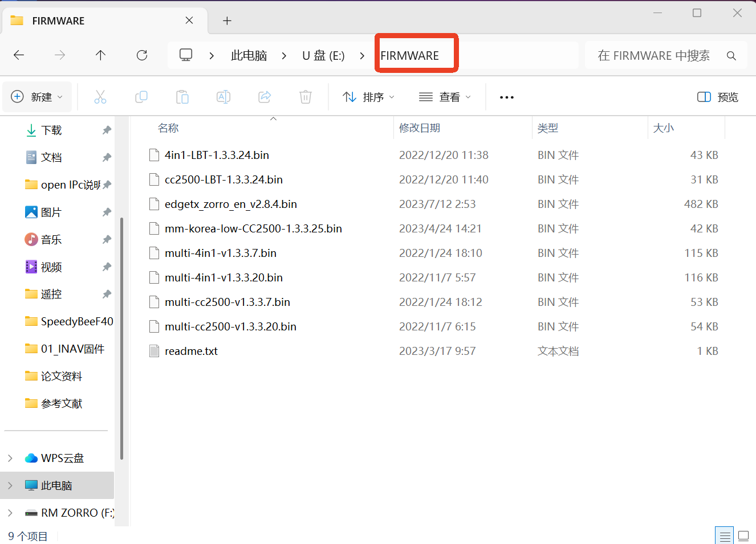
Task: Click the Delete trash can icon
Action: (x=306, y=97)
